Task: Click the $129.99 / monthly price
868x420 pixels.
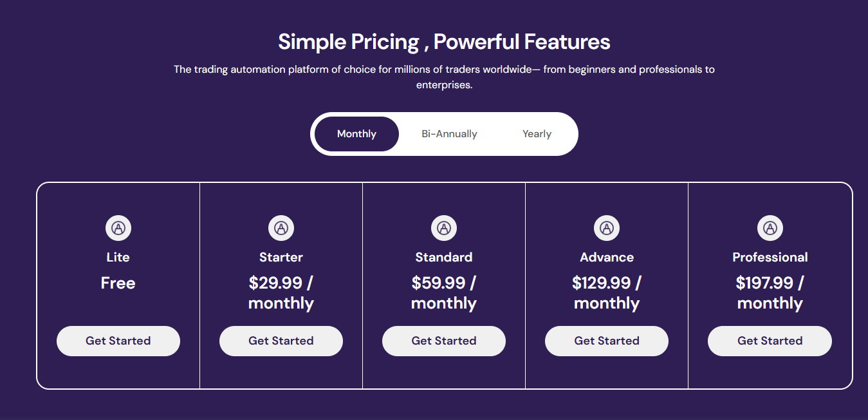Action: pos(606,293)
